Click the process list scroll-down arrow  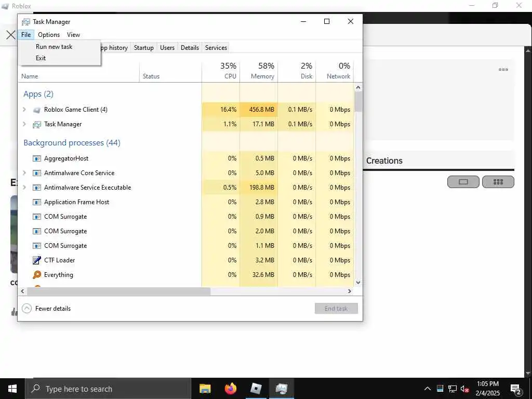358,282
